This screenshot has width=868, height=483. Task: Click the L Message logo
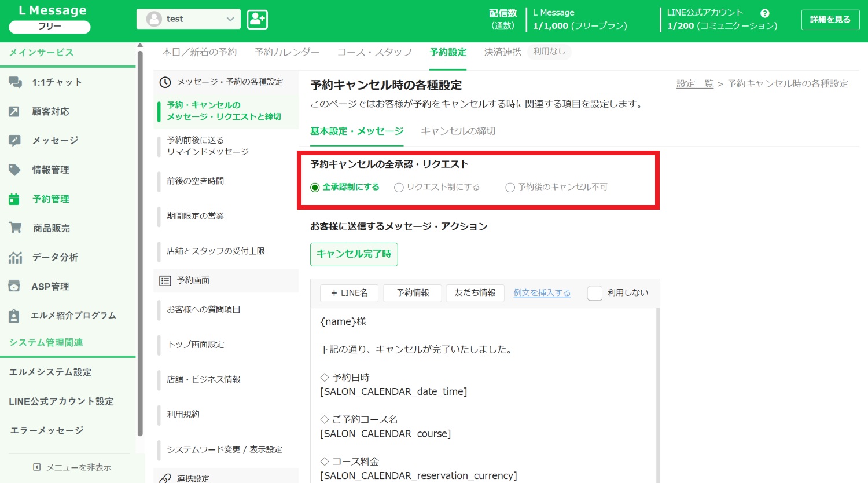click(x=52, y=10)
